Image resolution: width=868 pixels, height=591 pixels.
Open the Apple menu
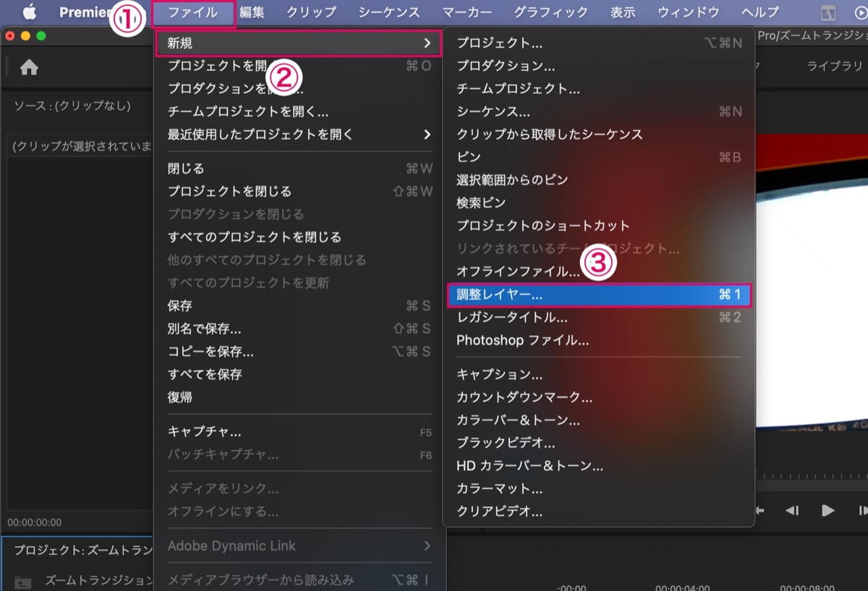pyautogui.click(x=30, y=12)
